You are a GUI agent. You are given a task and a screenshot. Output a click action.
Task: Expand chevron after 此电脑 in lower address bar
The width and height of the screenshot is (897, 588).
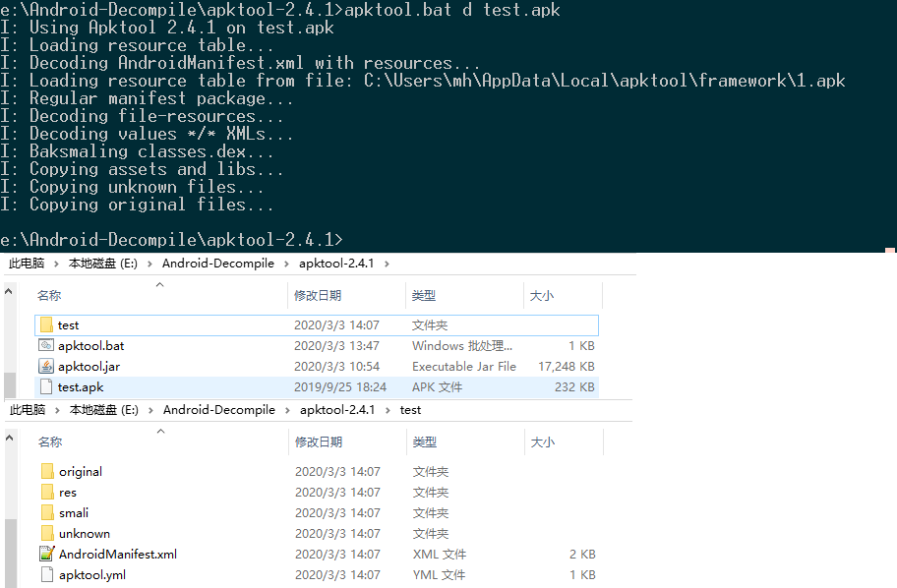point(58,410)
